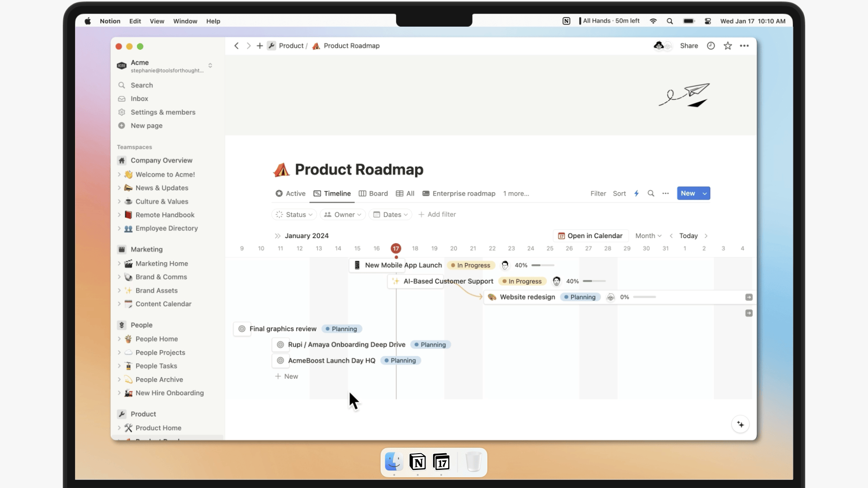Expand Welcome to Acme! in sidebar

coord(119,174)
